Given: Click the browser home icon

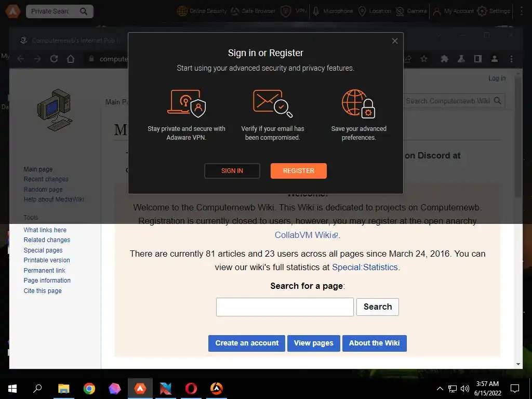Looking at the screenshot, I should [x=71, y=59].
